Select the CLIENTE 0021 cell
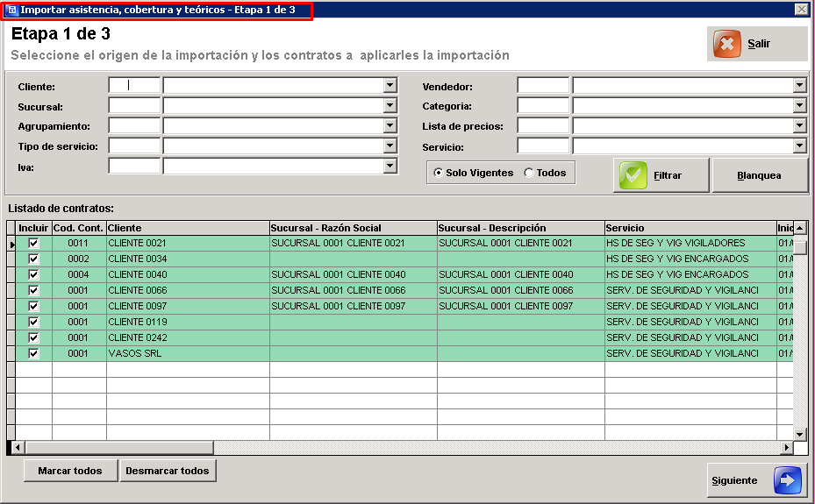Screen dimensions: 815x504 (x=188, y=243)
